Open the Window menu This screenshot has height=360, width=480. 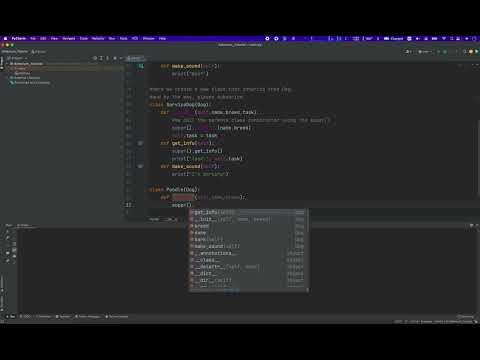pos(149,39)
